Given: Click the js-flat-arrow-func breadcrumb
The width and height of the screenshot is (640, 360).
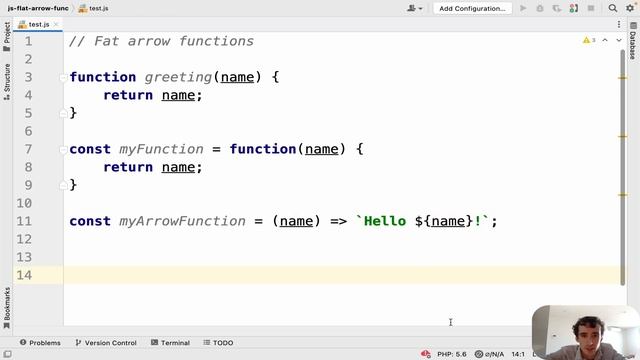Looking at the screenshot, I should click(38, 8).
